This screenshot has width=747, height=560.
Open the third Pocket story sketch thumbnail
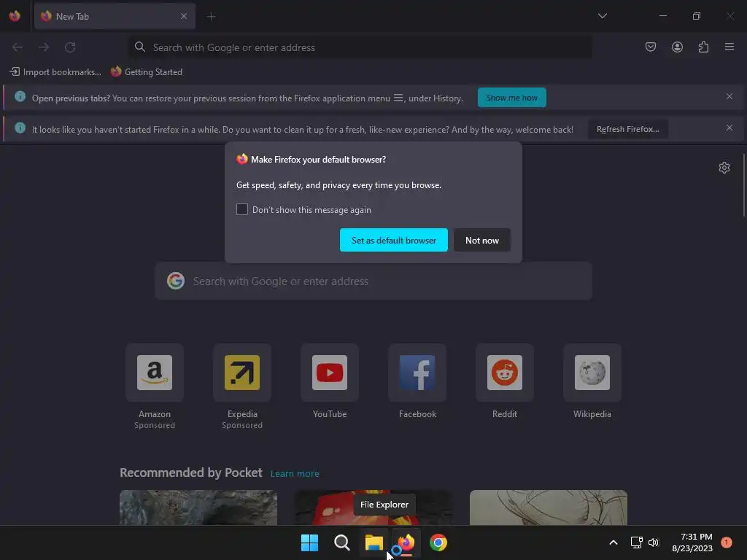549,507
